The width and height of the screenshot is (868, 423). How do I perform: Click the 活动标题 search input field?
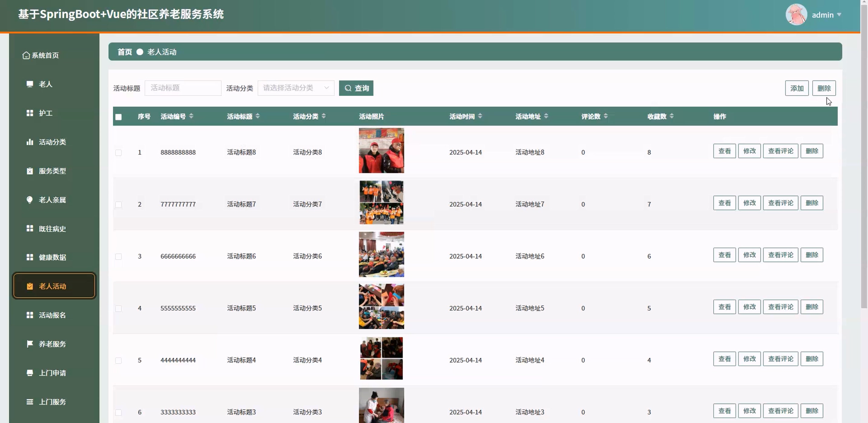[182, 88]
